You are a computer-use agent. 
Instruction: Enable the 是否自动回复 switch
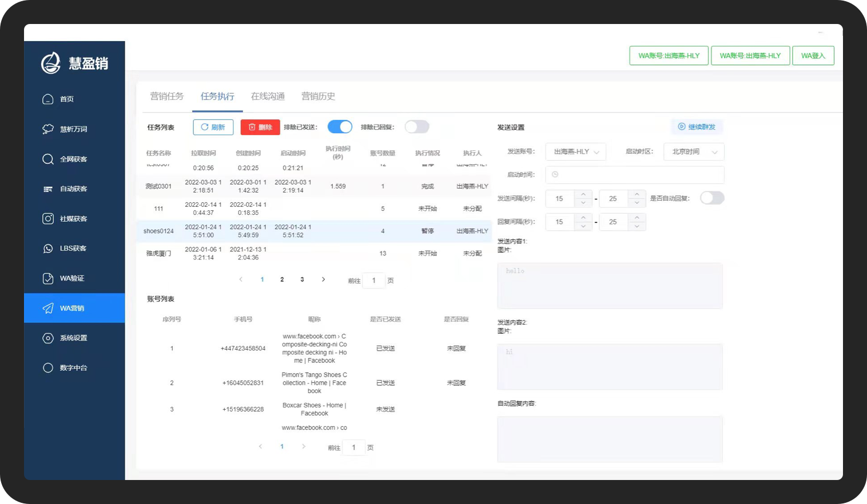click(x=712, y=198)
